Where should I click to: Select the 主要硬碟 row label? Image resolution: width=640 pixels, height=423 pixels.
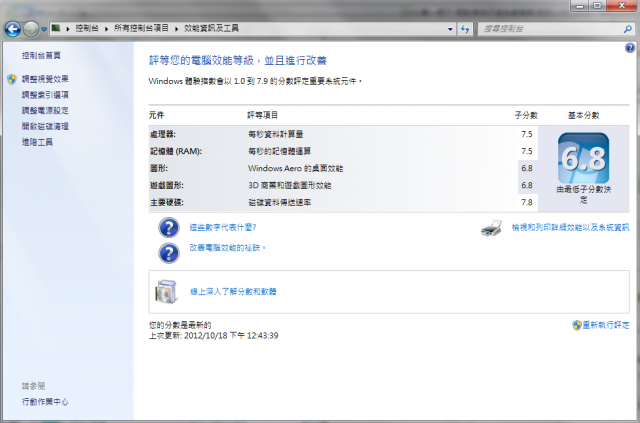pos(167,203)
